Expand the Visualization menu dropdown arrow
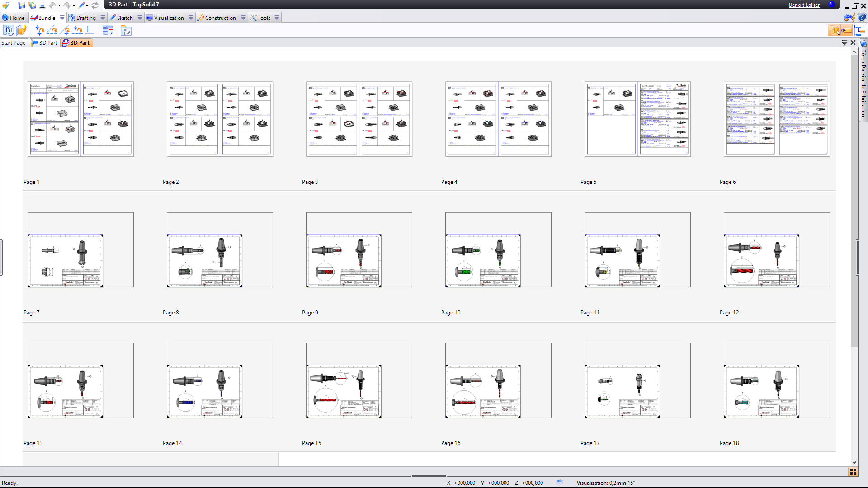 point(191,18)
